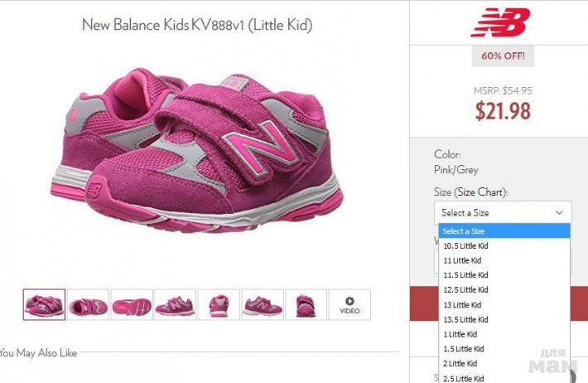Screen dimensions: 588x383
Task: Select the shoe sole thumbnail
Action: (132, 305)
